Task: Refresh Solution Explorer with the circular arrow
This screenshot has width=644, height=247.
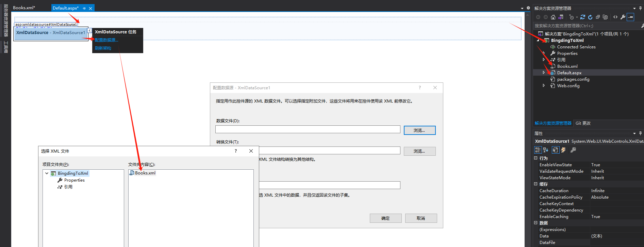Action: click(x=590, y=17)
